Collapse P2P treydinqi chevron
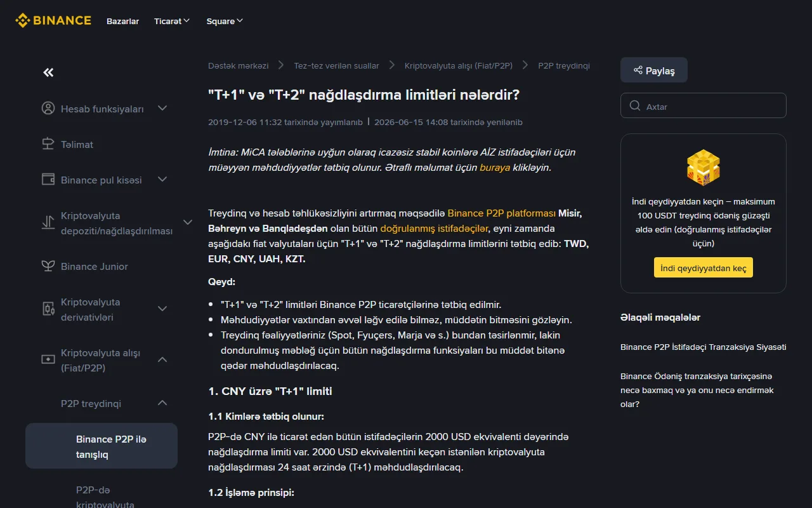This screenshot has width=812, height=508. [162, 403]
